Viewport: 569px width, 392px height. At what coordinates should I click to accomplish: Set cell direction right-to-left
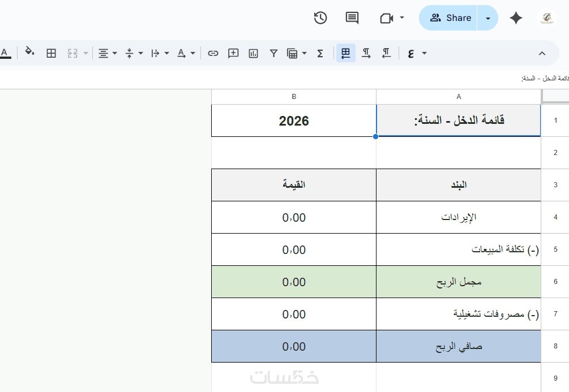pos(386,53)
